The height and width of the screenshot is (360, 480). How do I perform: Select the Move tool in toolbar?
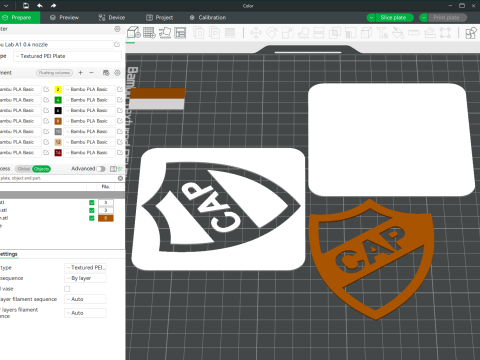[256, 33]
